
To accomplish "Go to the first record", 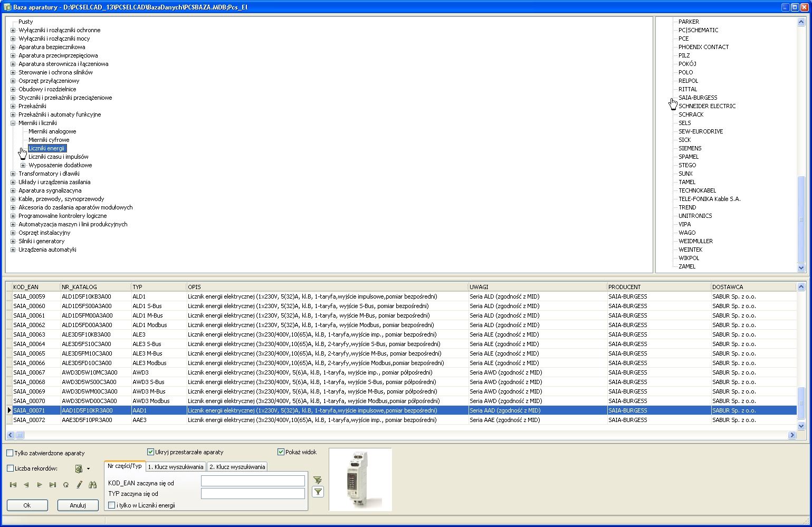I will click(x=13, y=485).
